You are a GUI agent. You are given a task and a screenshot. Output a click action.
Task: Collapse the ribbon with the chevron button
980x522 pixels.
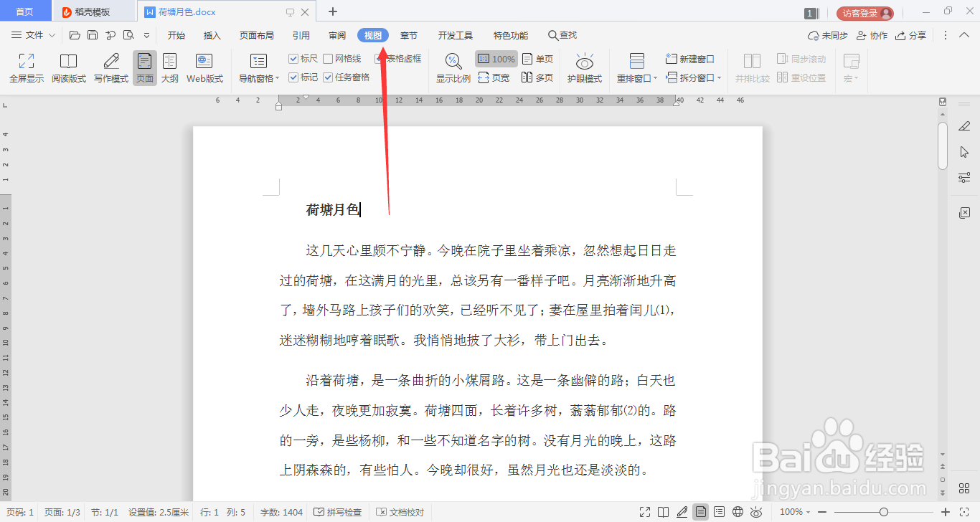(965, 35)
